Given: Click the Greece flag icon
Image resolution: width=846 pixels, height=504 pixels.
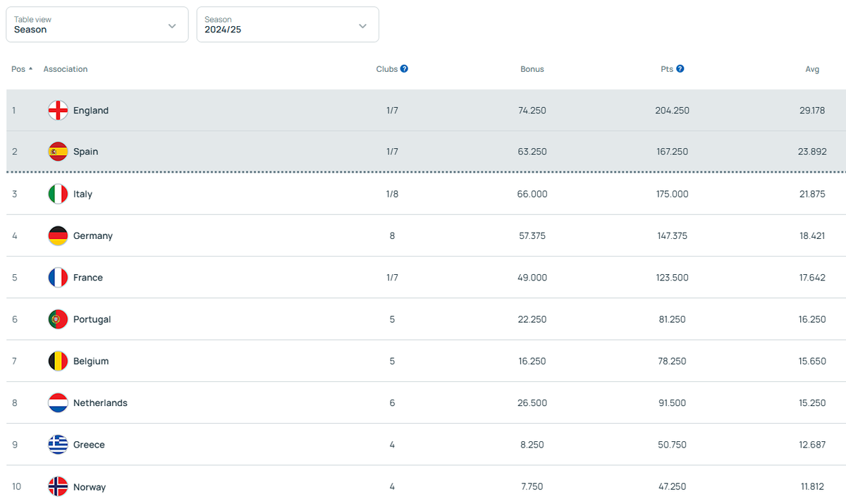Looking at the screenshot, I should [x=58, y=445].
